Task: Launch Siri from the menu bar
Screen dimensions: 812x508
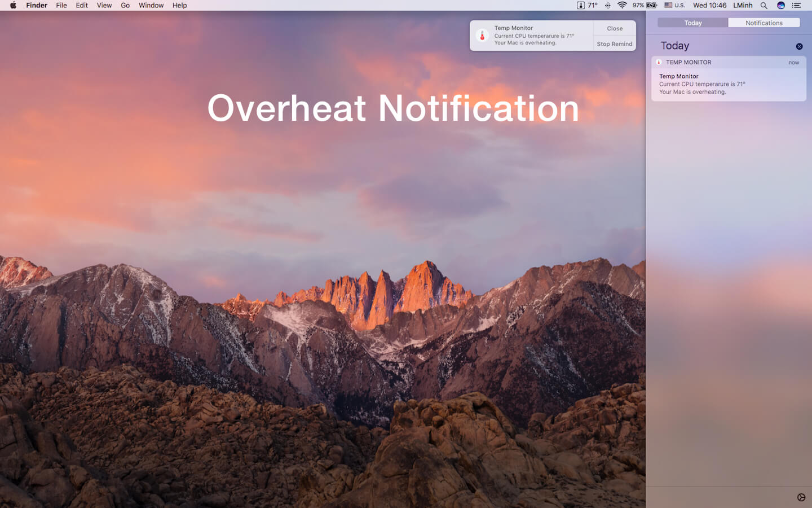Action: click(x=781, y=5)
